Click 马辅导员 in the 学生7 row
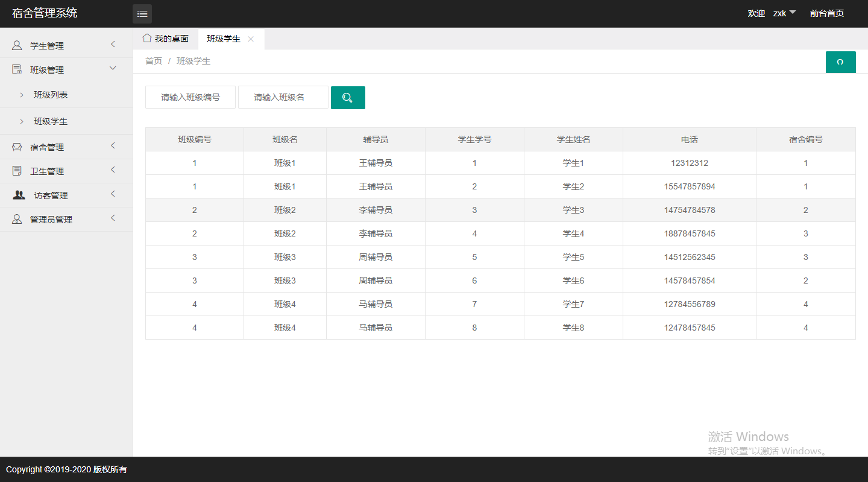This screenshot has width=868, height=482. tap(376, 304)
